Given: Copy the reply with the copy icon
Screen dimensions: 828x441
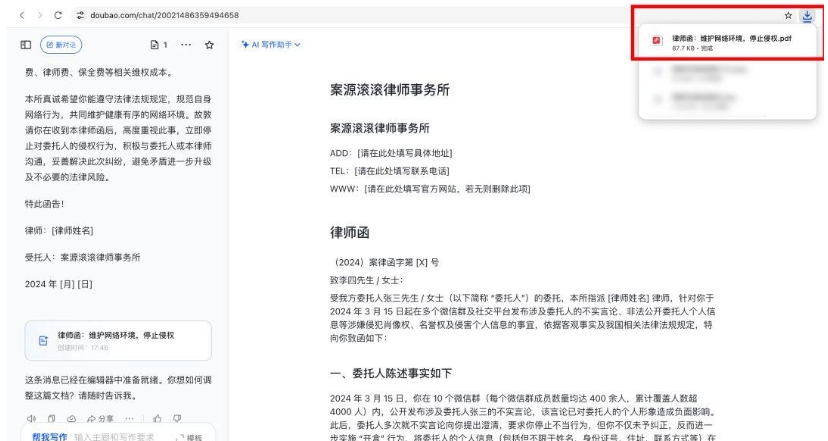Looking at the screenshot, I should coord(51,418).
